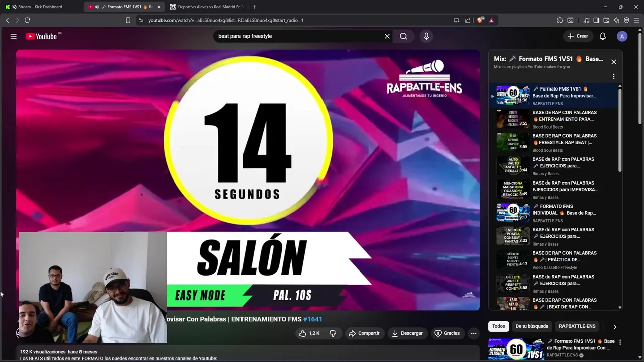
Task: Click the Descargar button
Action: [407, 333]
